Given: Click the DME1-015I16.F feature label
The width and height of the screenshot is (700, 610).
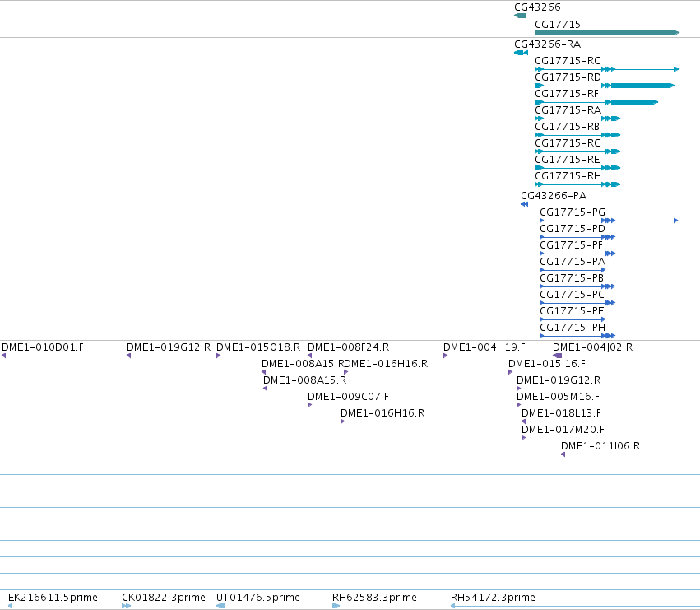Looking at the screenshot, I should pos(547,364).
